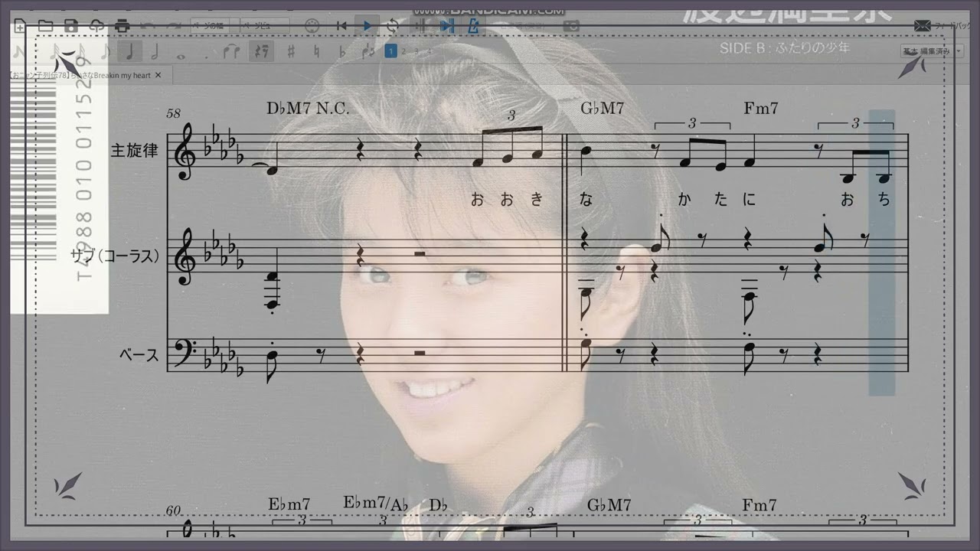The image size is (980, 551).
Task: Undo the last edit
Action: pos(148,26)
